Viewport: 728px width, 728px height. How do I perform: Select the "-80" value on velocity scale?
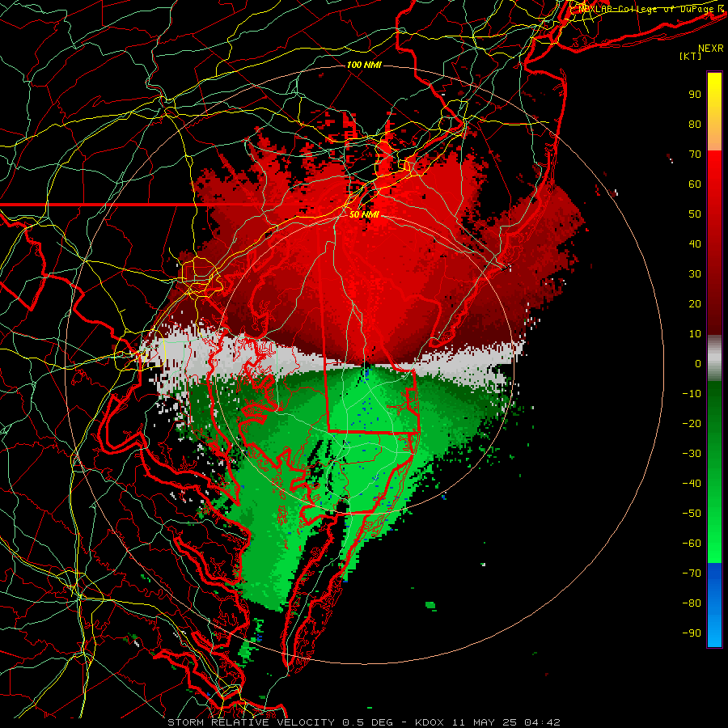tap(692, 603)
